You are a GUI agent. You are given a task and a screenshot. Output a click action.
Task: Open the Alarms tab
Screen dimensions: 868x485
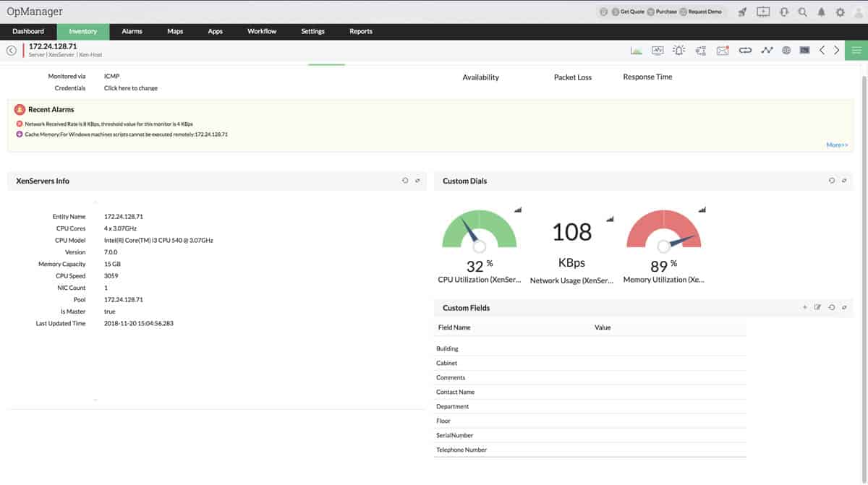[132, 31]
